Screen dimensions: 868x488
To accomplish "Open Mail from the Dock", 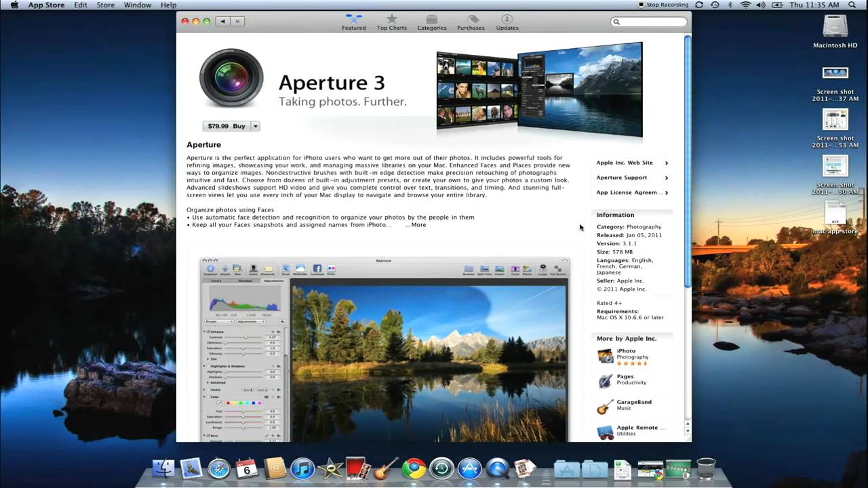I will pyautogui.click(x=191, y=468).
